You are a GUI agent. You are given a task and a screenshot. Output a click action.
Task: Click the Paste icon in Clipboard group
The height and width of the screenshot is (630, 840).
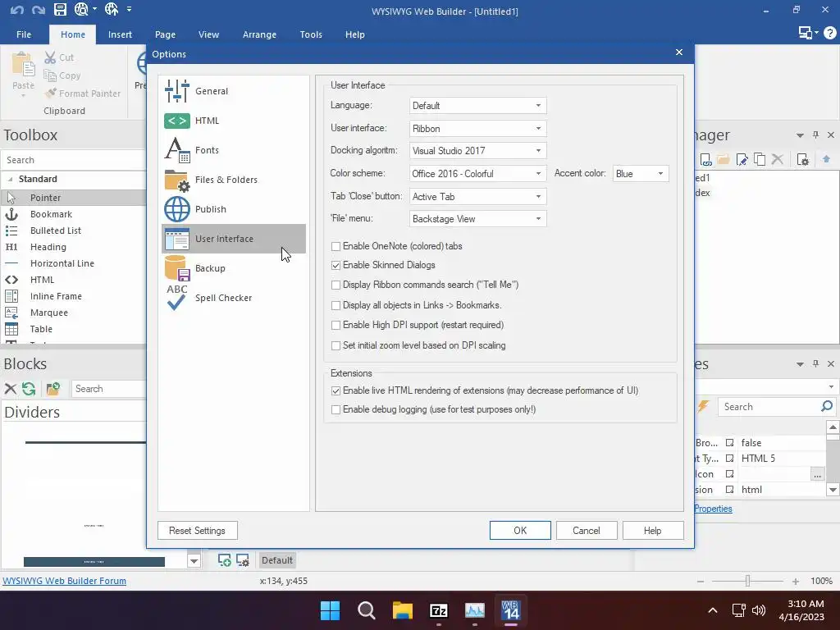[x=23, y=66]
